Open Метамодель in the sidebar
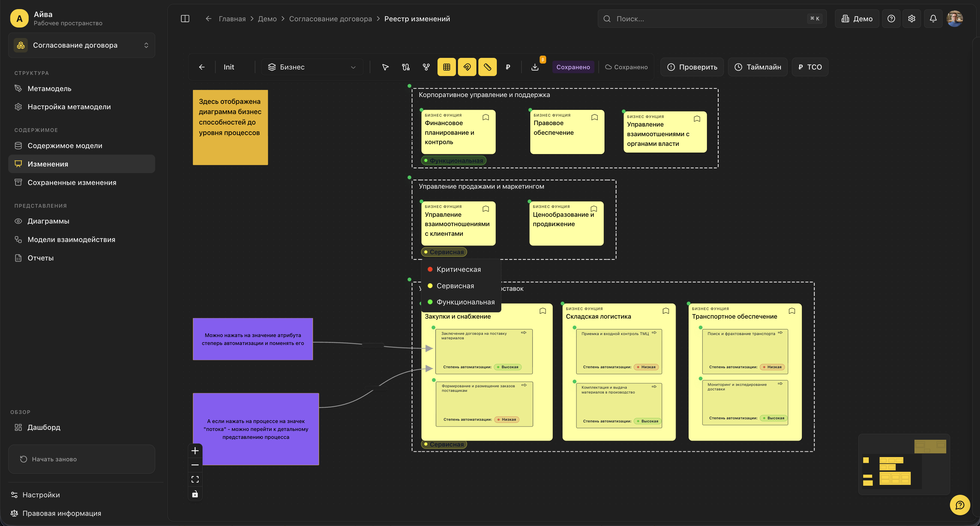 (x=82, y=89)
